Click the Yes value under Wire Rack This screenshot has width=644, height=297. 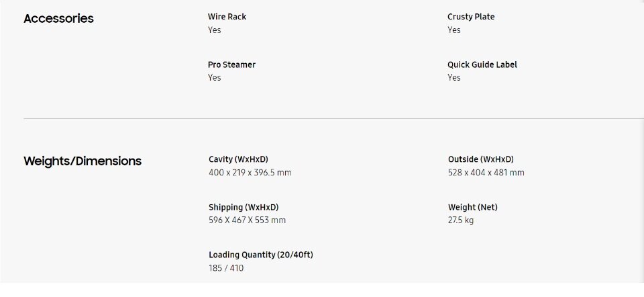pyautogui.click(x=215, y=30)
